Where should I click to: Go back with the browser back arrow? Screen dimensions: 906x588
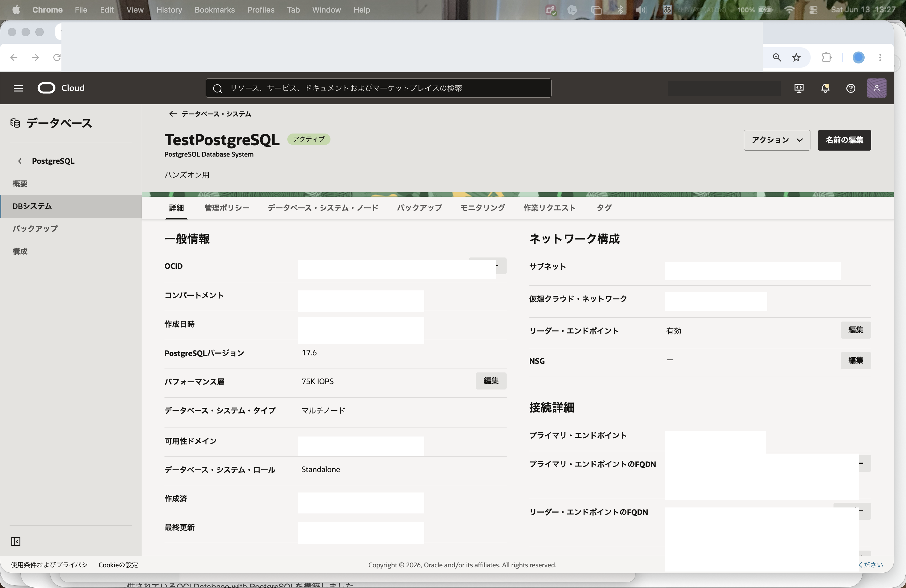(14, 57)
